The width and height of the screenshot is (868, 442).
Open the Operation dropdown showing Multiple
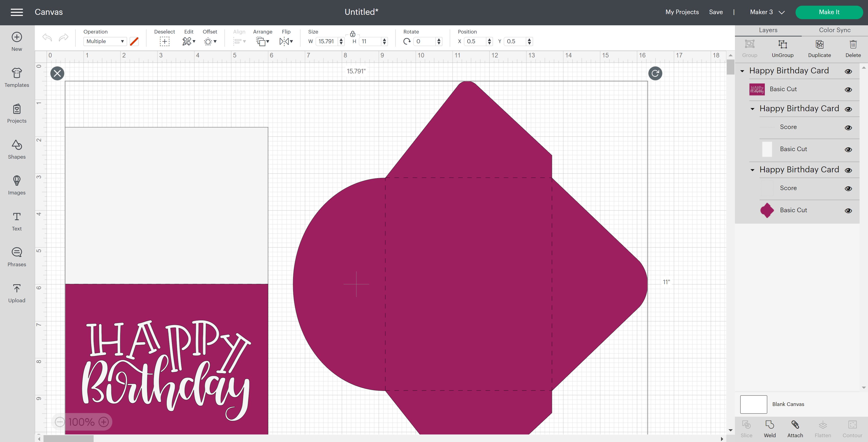[x=105, y=41]
